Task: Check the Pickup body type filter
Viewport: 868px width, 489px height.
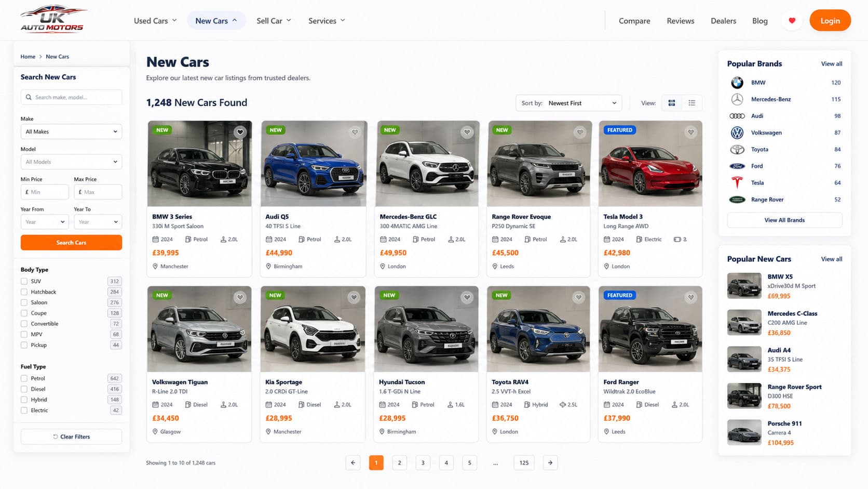Action: pyautogui.click(x=24, y=345)
